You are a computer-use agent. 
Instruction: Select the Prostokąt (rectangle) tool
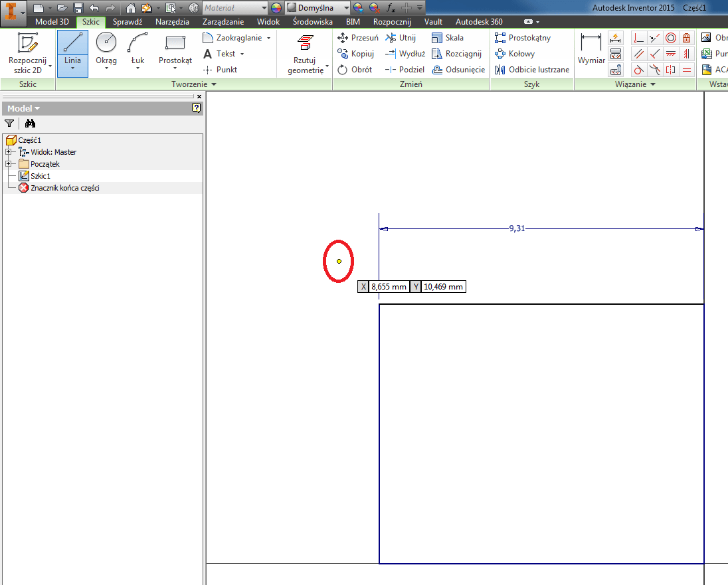pos(175,50)
